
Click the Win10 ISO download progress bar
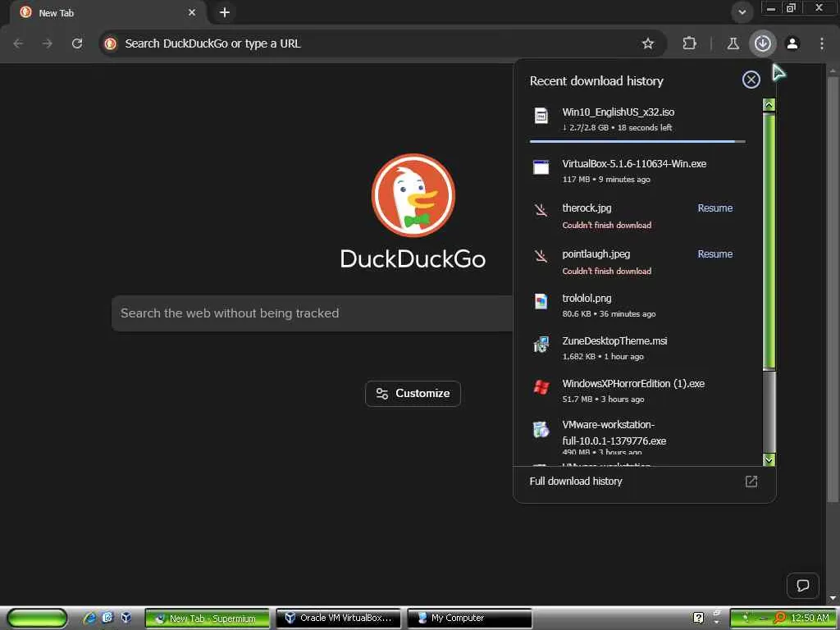pyautogui.click(x=637, y=141)
